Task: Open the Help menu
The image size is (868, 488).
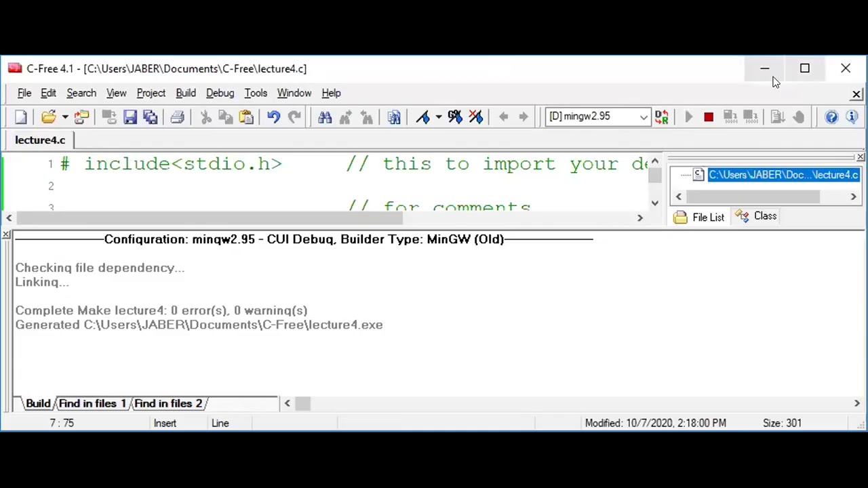Action: (331, 93)
